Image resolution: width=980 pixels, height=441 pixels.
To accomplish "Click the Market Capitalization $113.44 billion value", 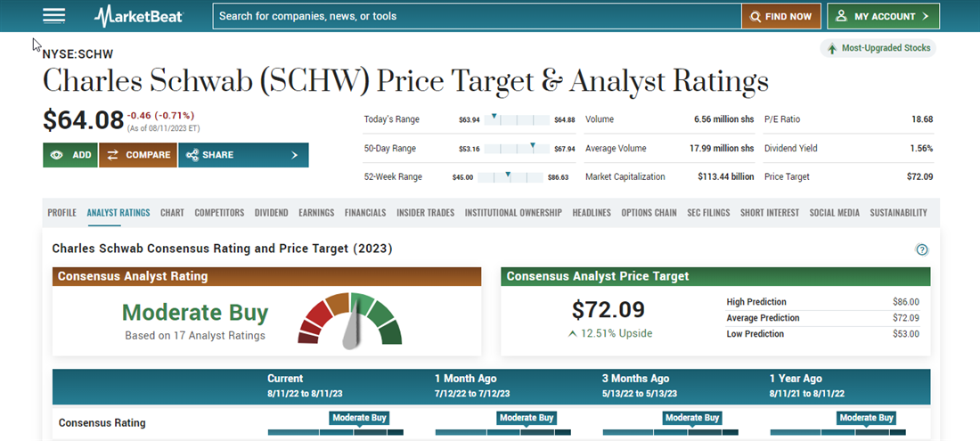I will 725,176.
